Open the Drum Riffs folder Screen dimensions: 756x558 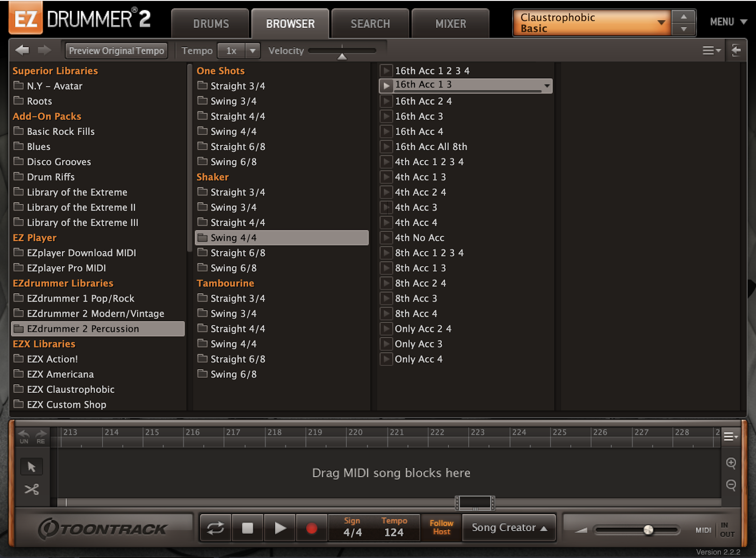97,177
